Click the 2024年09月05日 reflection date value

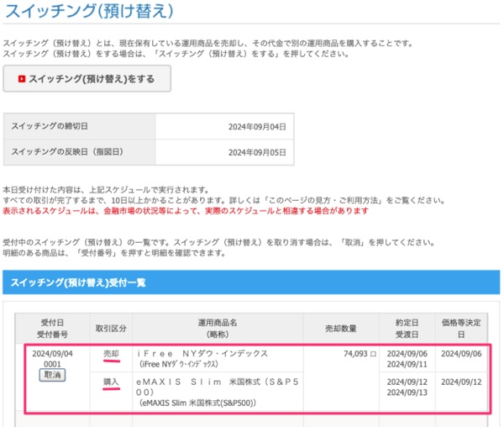coord(257,152)
